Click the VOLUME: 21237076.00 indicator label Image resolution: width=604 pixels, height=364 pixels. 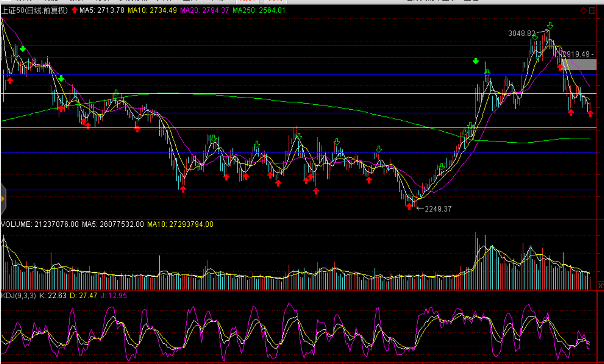click(x=39, y=224)
